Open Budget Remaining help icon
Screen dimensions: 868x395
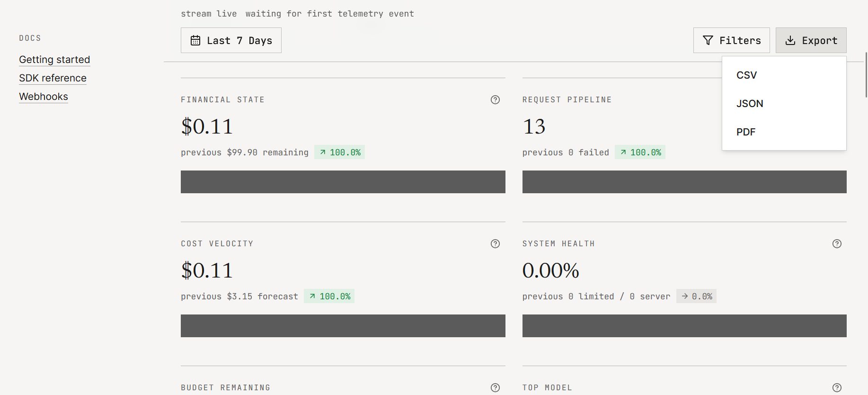point(495,387)
